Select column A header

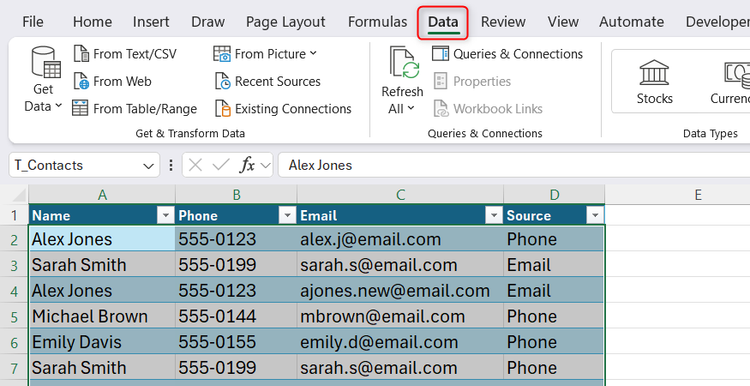(x=102, y=195)
